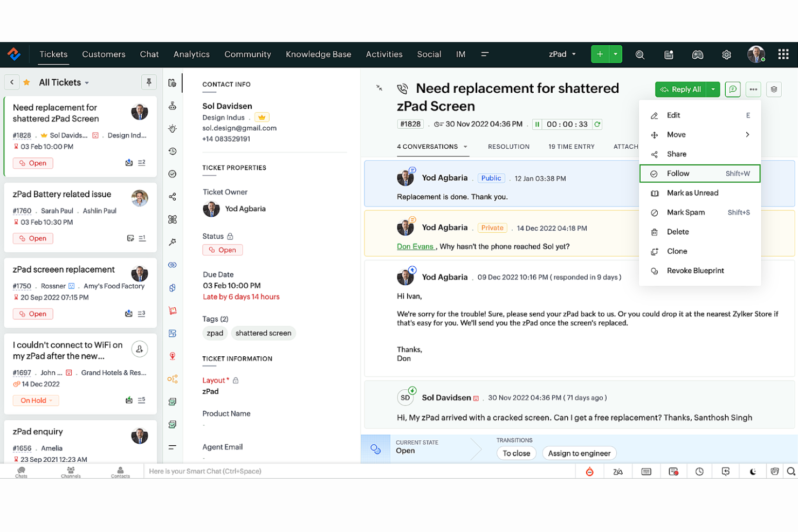Screen dimensions: 798x532
Task: Star the All Tickets view
Action: (26, 82)
